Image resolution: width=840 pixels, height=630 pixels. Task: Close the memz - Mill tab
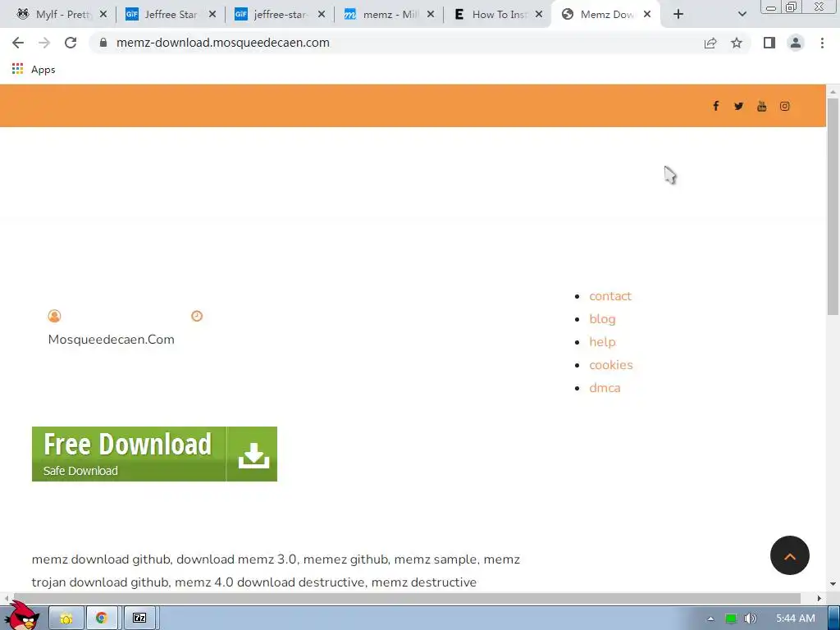point(430,15)
